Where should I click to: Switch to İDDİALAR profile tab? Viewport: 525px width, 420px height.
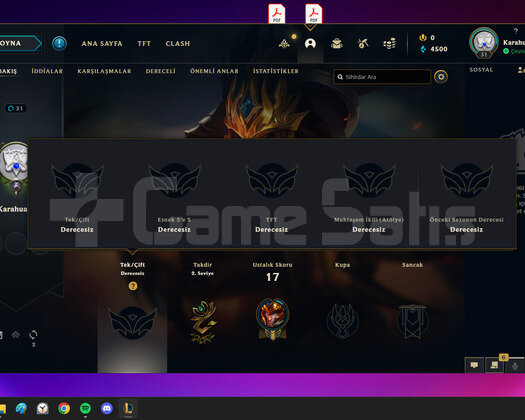[x=47, y=71]
